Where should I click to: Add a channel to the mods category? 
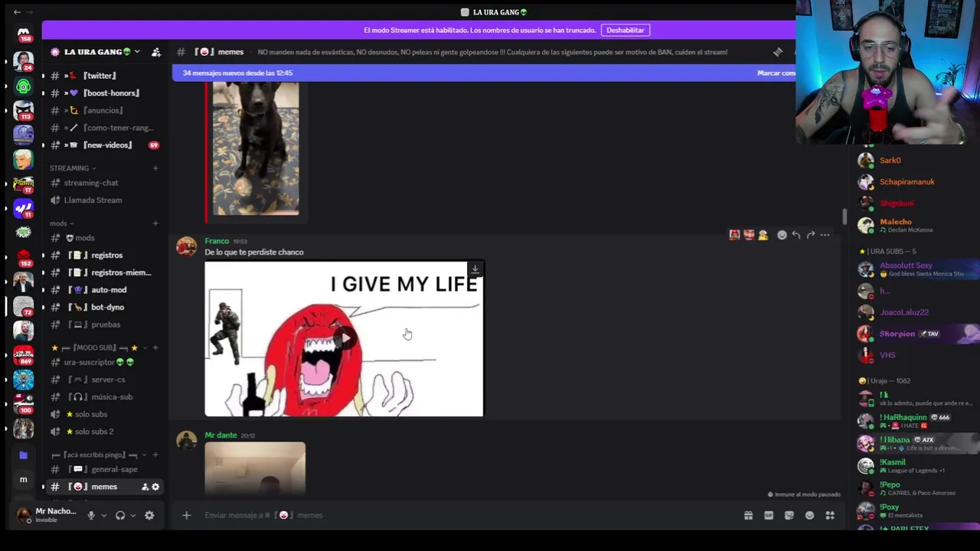155,223
